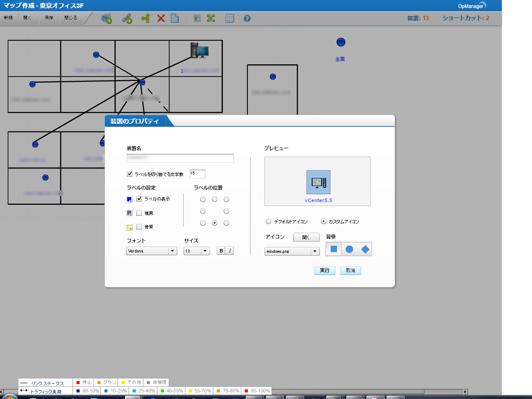Click 保存 in the top menu
Viewport: 532px width, 399px height.
[x=49, y=18]
